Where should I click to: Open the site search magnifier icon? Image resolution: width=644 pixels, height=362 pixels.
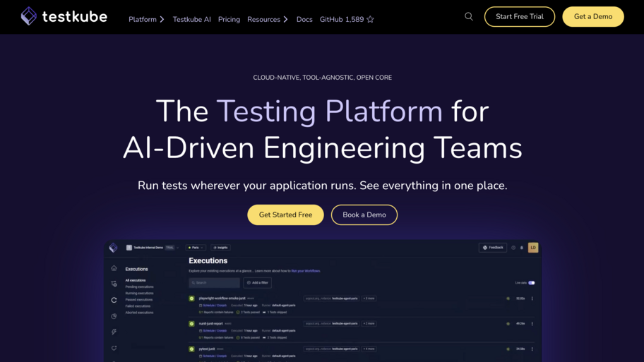click(469, 16)
